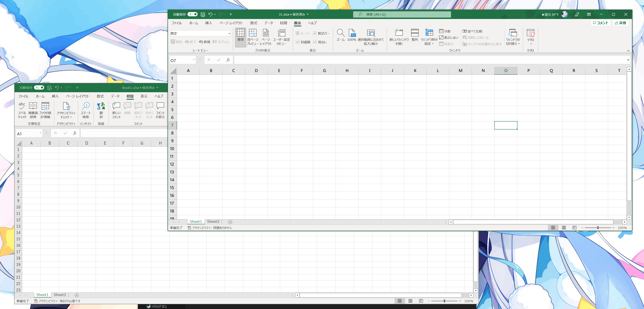Image resolution: width=644 pixels, height=309 pixels.
Task: Click システムコア (C:) taskbar item
Action: point(156,307)
